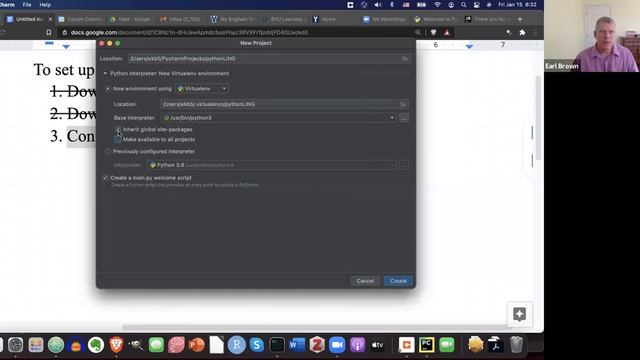Open R from the dock
The width and height of the screenshot is (640, 360).
[x=237, y=345]
